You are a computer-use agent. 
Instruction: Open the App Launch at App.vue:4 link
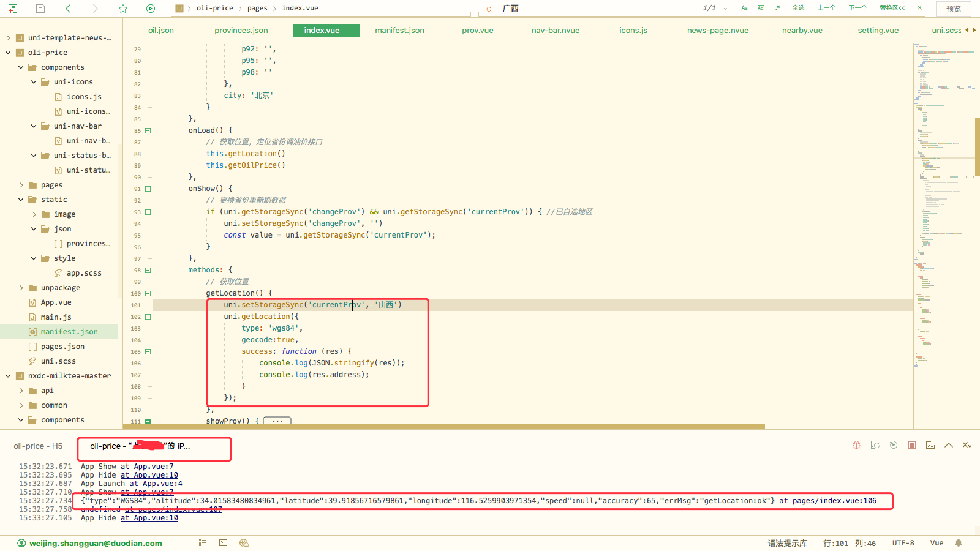156,484
